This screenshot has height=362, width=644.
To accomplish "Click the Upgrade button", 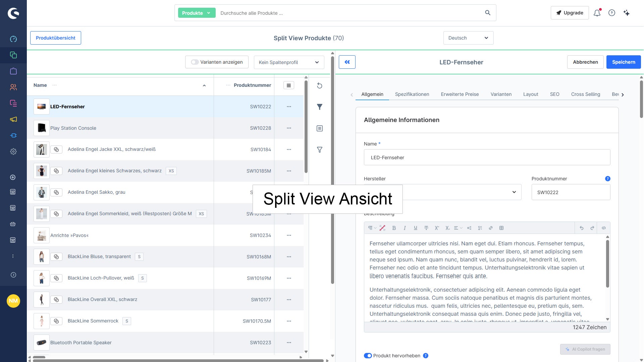I will [x=570, y=13].
